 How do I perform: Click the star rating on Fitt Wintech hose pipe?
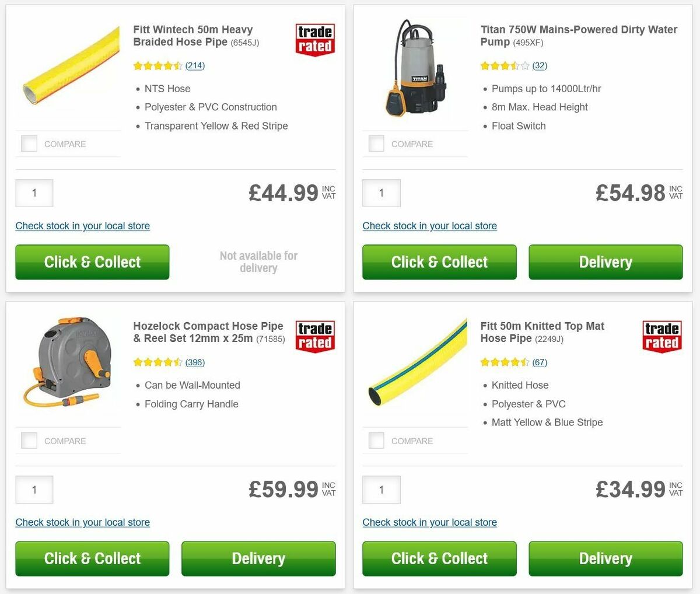pos(157,66)
